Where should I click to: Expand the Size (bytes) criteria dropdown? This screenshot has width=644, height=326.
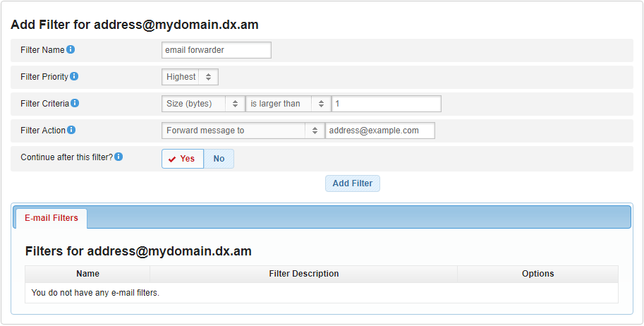203,104
